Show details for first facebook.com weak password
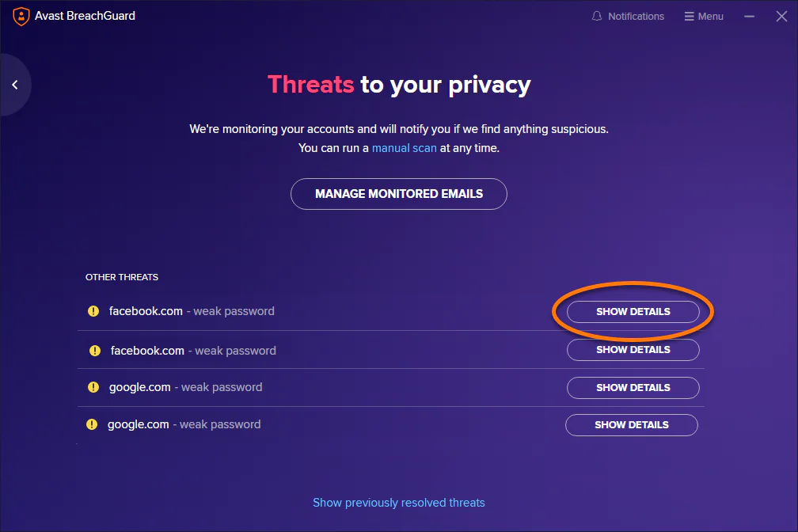 633,312
